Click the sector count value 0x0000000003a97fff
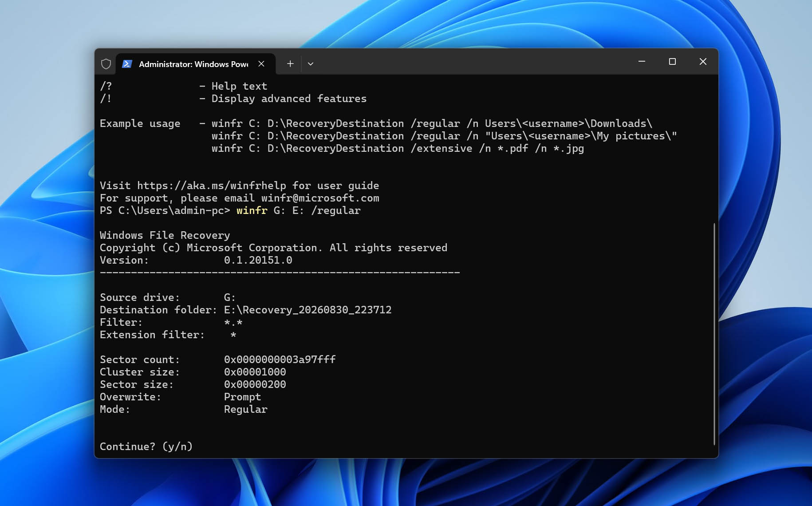 click(x=280, y=360)
